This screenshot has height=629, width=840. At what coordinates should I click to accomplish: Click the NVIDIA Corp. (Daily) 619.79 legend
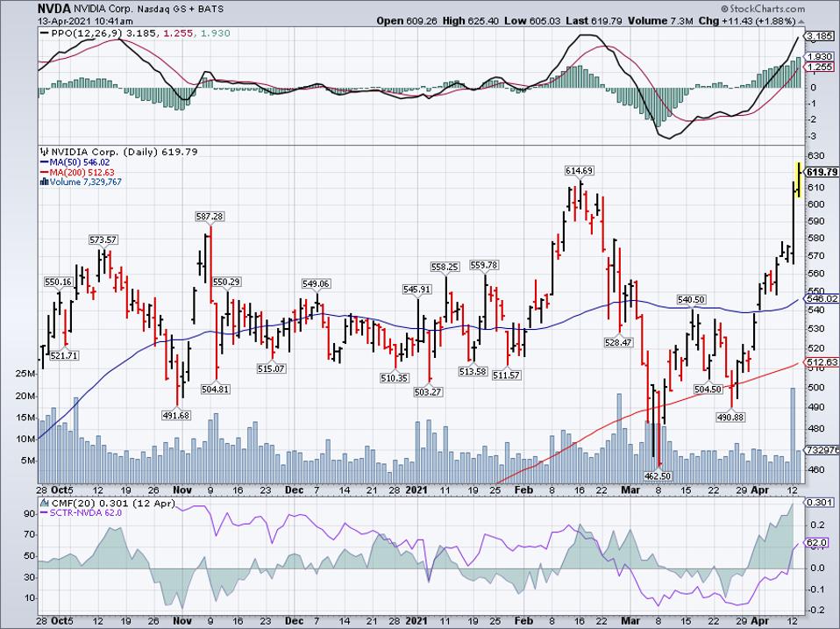point(125,152)
